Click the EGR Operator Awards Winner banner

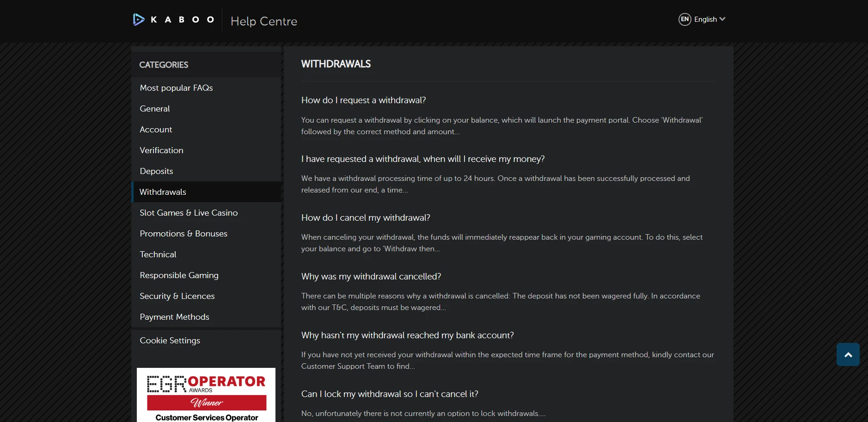pos(206,395)
